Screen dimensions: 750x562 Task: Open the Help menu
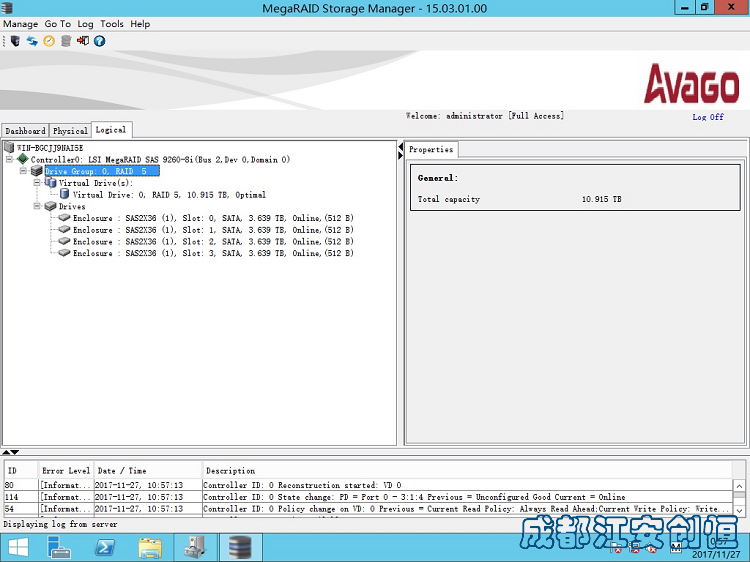(140, 24)
